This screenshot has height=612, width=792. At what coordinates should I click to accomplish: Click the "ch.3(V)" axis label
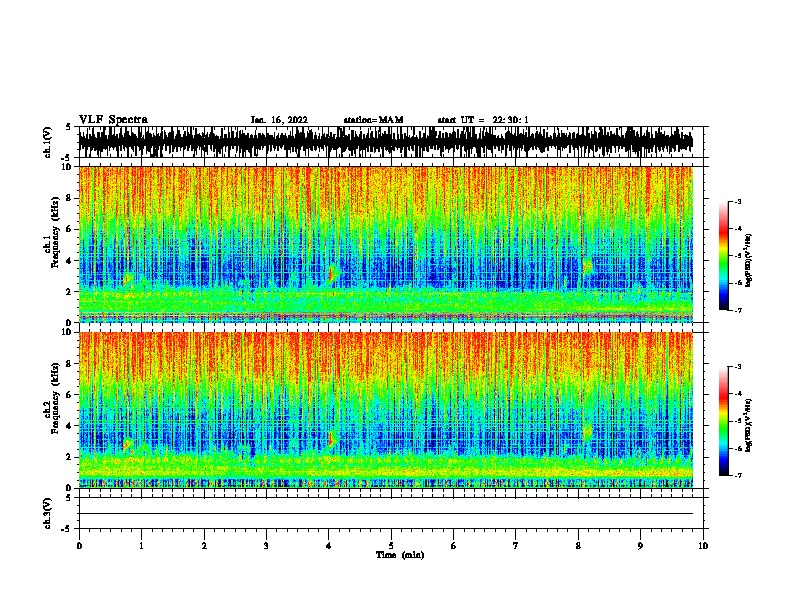click(x=48, y=513)
